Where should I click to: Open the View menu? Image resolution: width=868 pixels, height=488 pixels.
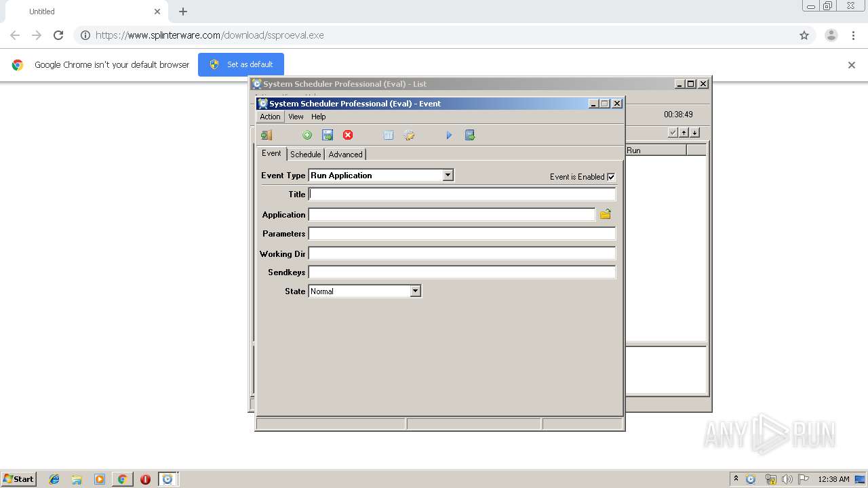pyautogui.click(x=296, y=117)
